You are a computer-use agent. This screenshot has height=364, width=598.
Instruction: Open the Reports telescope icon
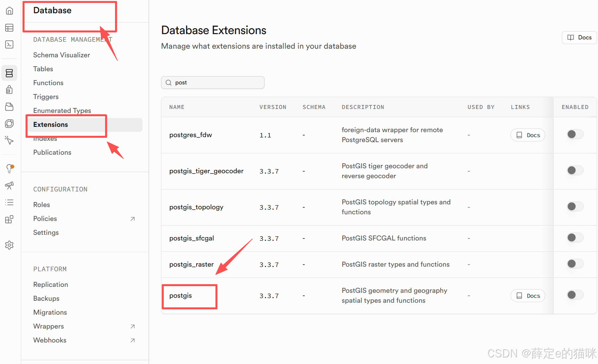(10, 185)
